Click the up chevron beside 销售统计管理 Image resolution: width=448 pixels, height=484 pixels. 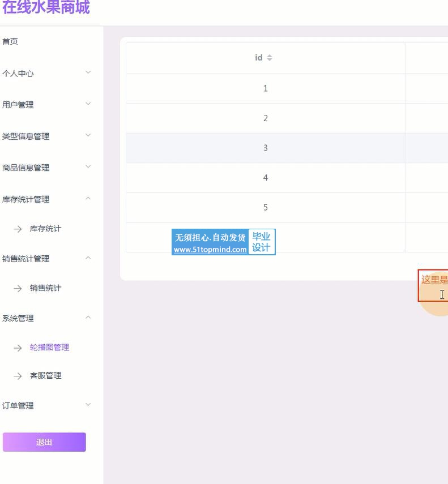(88, 258)
